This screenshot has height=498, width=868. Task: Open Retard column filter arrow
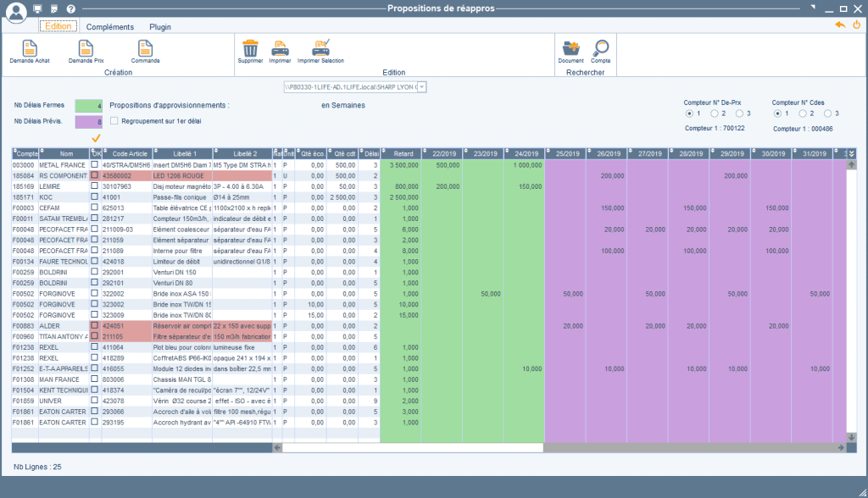click(384, 151)
